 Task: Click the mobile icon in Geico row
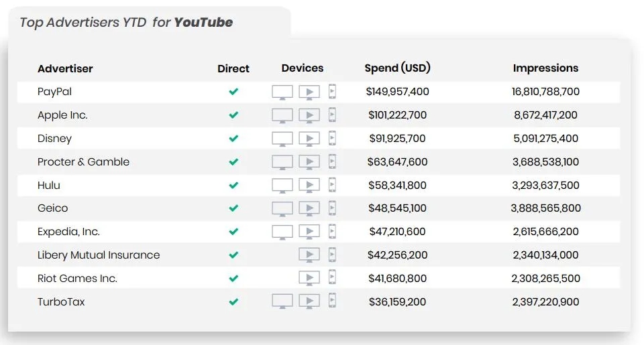point(332,208)
